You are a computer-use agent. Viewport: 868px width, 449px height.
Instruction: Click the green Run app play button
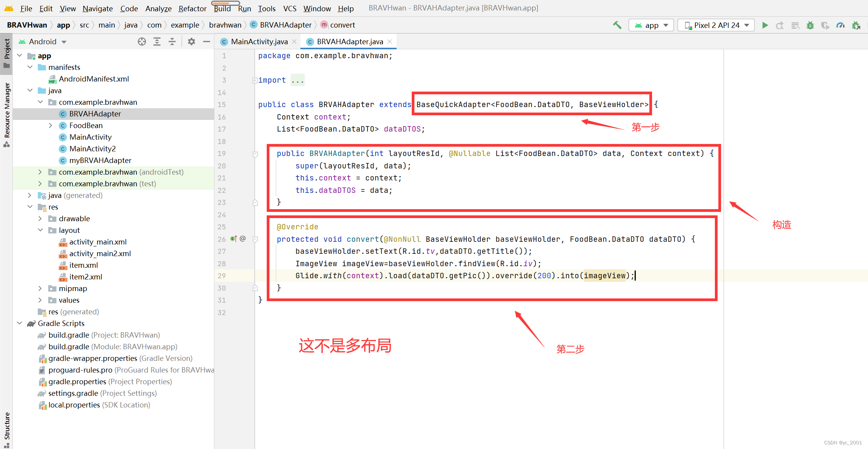[765, 26]
